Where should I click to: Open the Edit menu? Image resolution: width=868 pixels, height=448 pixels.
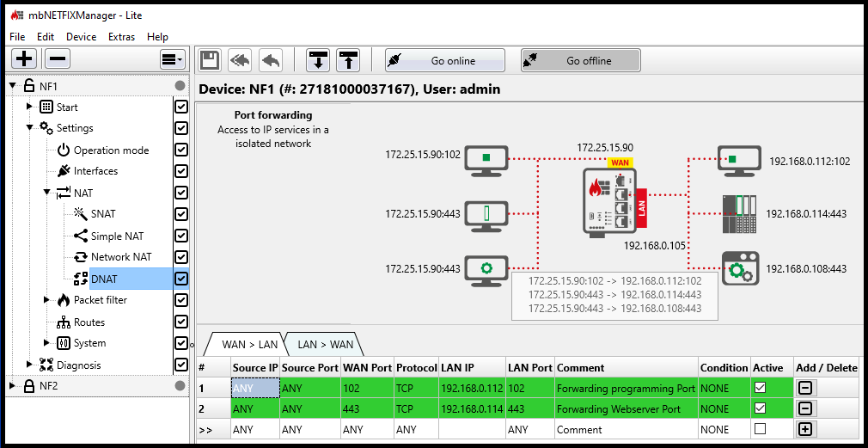pos(46,37)
